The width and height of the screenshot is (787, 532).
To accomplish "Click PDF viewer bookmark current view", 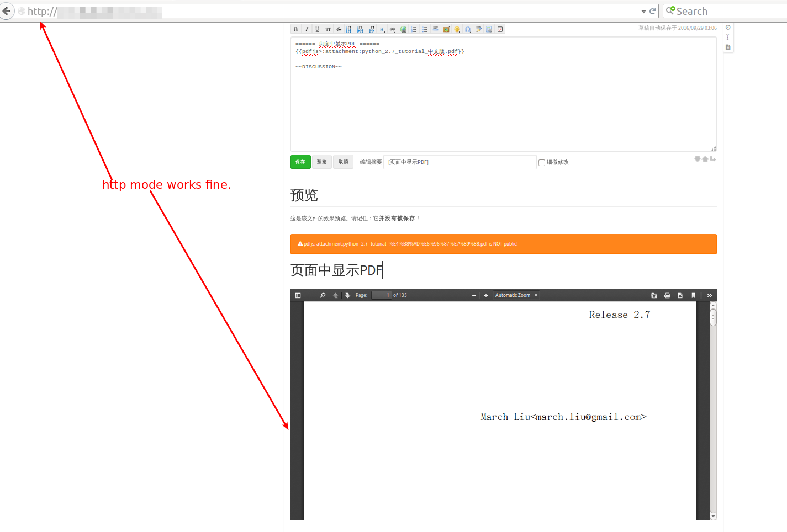I will point(693,295).
